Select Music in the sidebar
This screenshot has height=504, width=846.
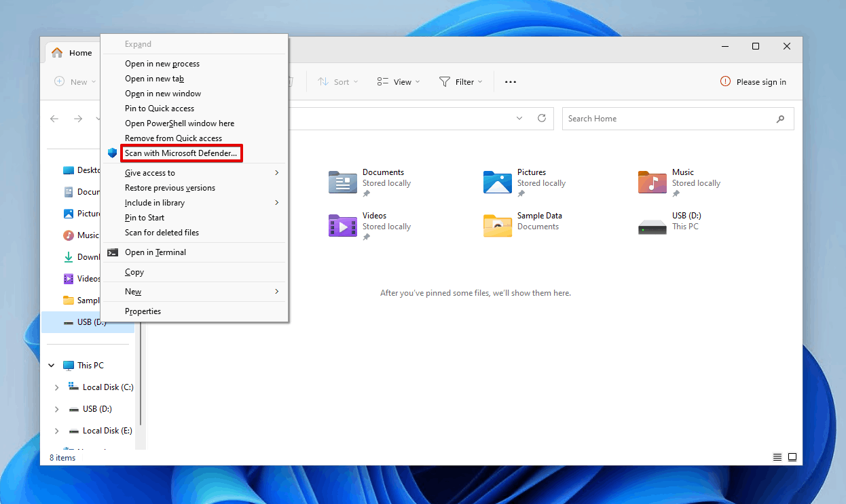click(83, 235)
